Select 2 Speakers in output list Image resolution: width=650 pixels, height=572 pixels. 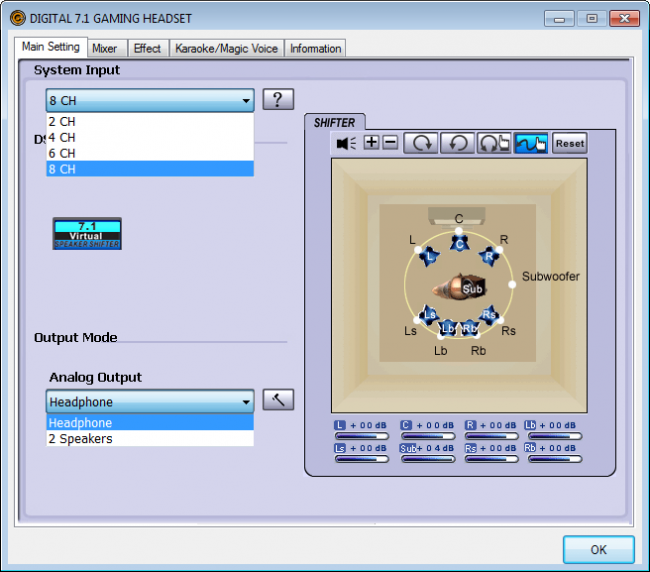click(x=150, y=438)
